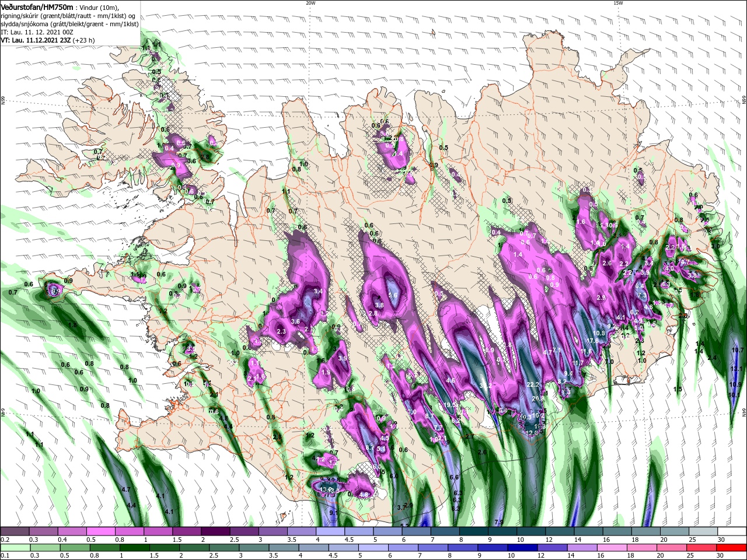Click the 22.2 precipitation value on the map
This screenshot has height=560, width=747.
click(533, 385)
